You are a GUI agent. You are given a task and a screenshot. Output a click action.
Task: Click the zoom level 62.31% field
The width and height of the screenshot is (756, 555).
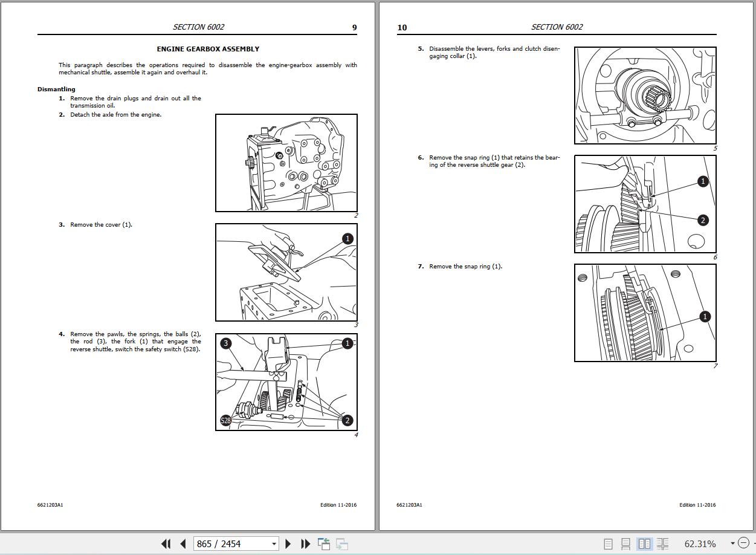pos(700,544)
